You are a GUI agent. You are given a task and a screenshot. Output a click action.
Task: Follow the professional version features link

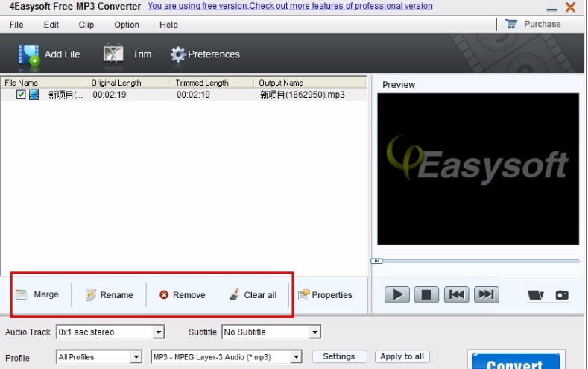tap(290, 6)
